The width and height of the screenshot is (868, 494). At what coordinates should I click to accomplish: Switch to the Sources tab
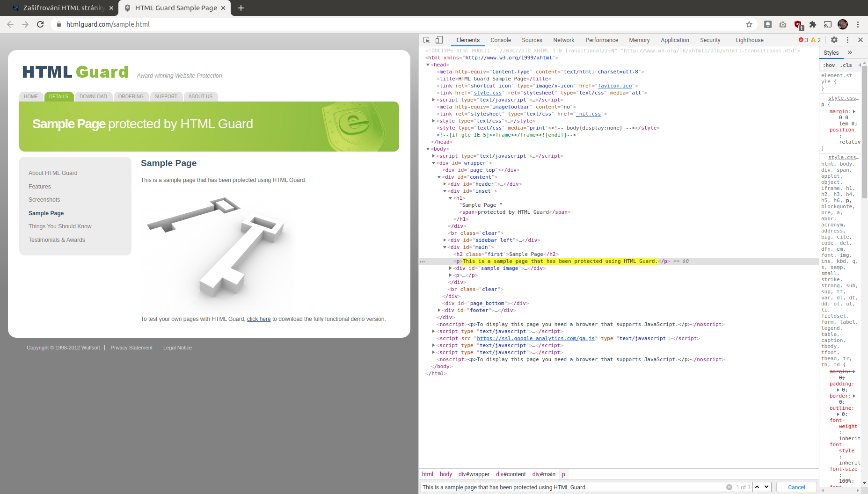[532, 40]
